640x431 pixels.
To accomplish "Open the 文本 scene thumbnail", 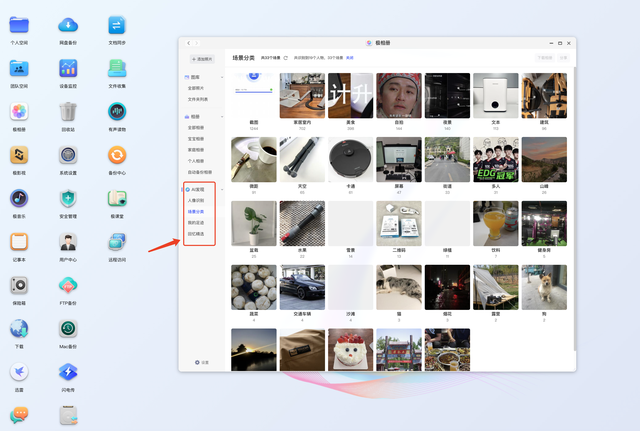I will pos(496,96).
